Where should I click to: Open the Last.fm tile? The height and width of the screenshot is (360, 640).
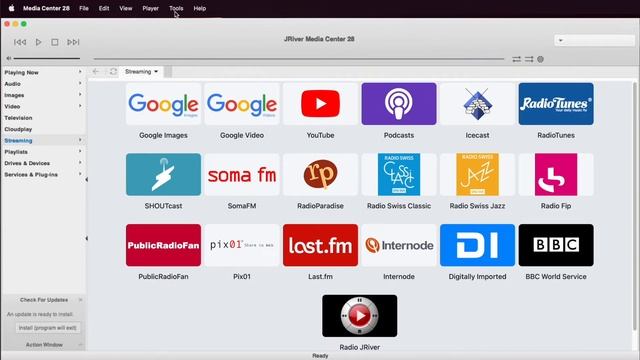pyautogui.click(x=320, y=245)
